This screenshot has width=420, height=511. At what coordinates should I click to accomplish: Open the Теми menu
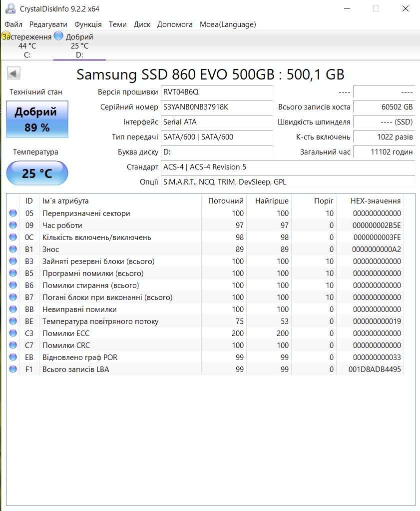(117, 24)
